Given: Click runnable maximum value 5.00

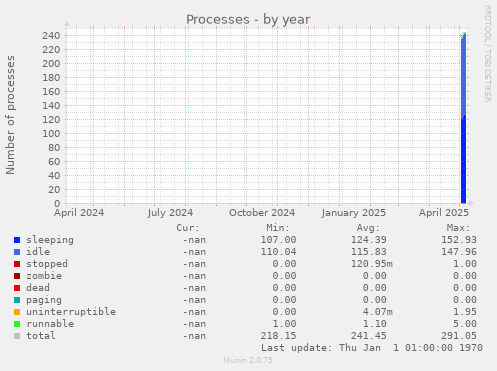Looking at the screenshot, I should [465, 324].
